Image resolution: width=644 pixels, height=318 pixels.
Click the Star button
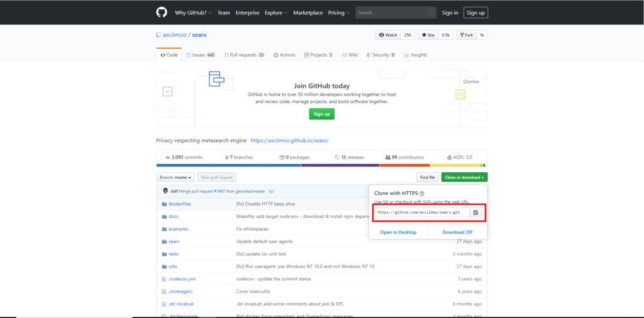tap(428, 35)
